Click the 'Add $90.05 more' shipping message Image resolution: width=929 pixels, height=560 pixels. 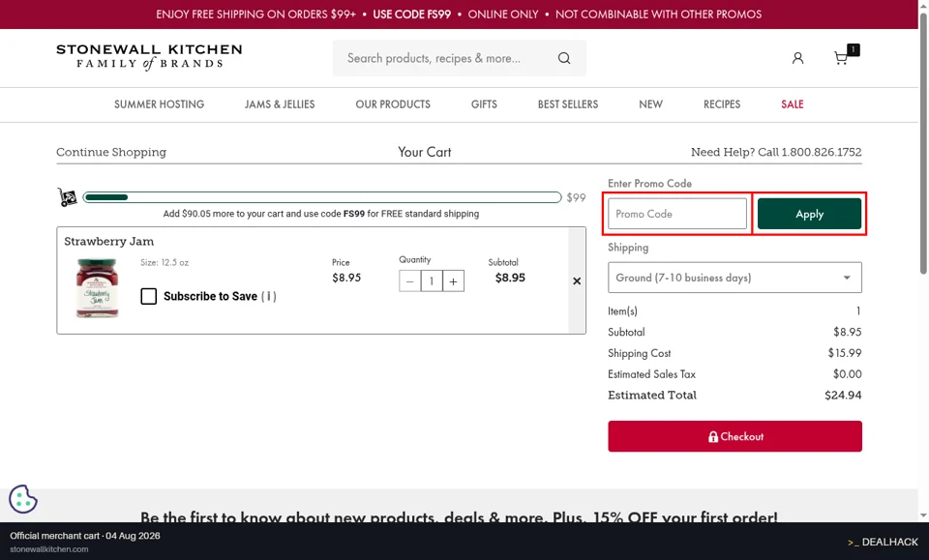[321, 214]
